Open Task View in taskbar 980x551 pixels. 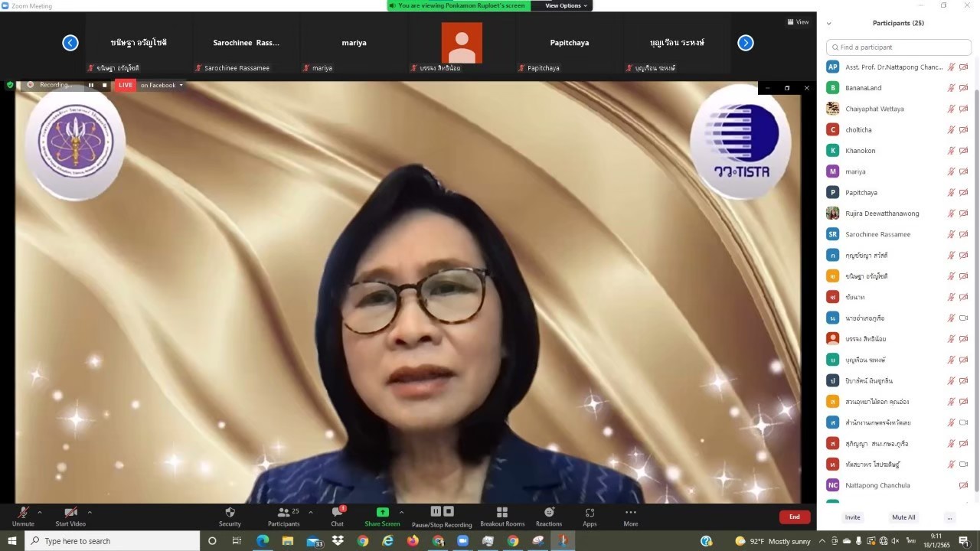(x=237, y=541)
